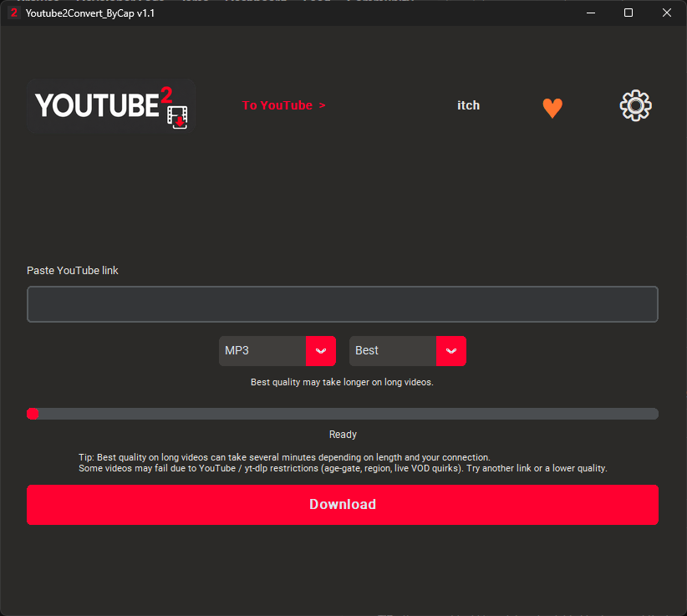Click the download progress bar
Image resolution: width=687 pixels, height=616 pixels.
342,414
